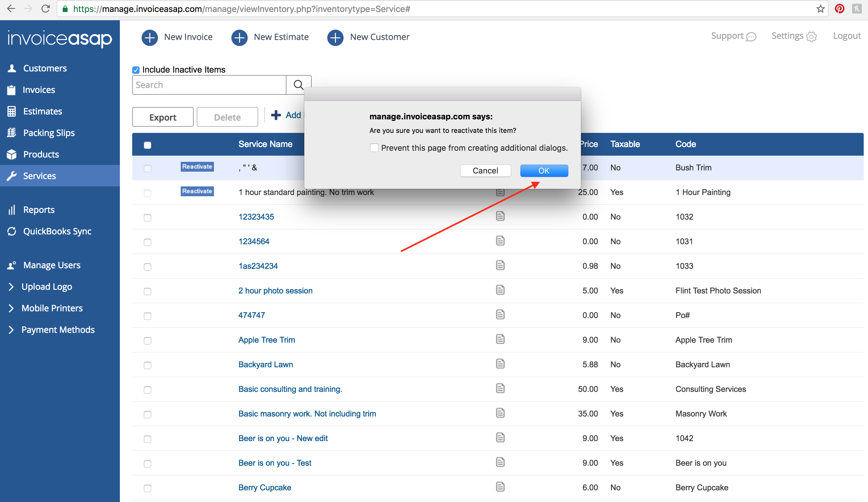Viewport: 868px width, 502px height.
Task: Click Cancel in the dialog
Action: 485,171
